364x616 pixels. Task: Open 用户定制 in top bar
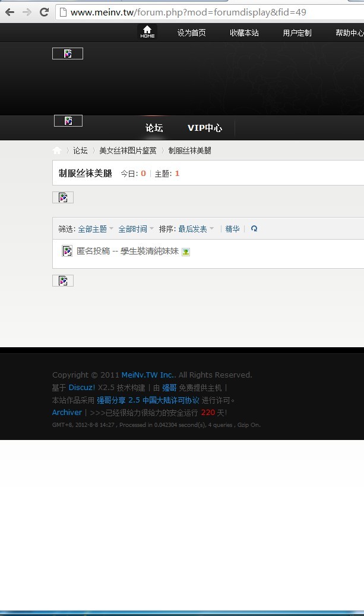(x=297, y=33)
